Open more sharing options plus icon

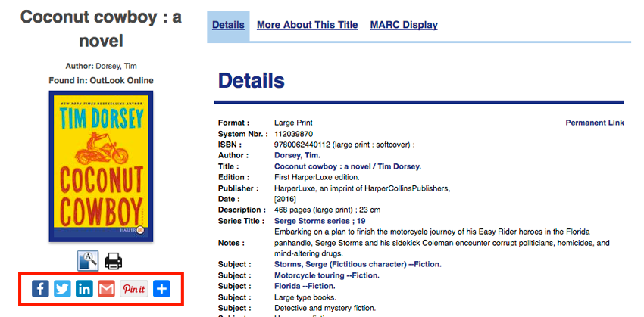pyautogui.click(x=161, y=288)
